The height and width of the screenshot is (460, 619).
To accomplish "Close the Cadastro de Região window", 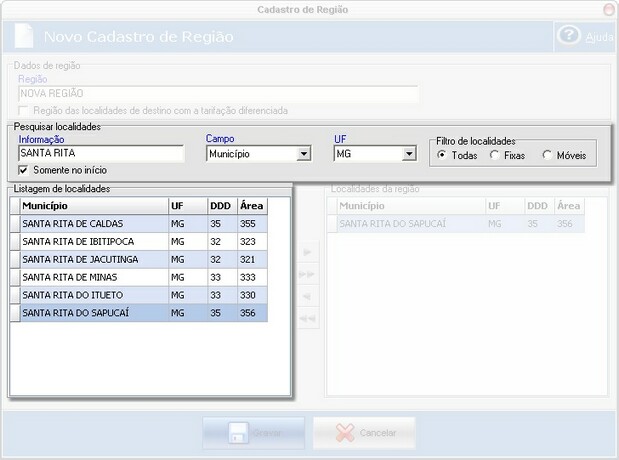I will (x=610, y=9).
